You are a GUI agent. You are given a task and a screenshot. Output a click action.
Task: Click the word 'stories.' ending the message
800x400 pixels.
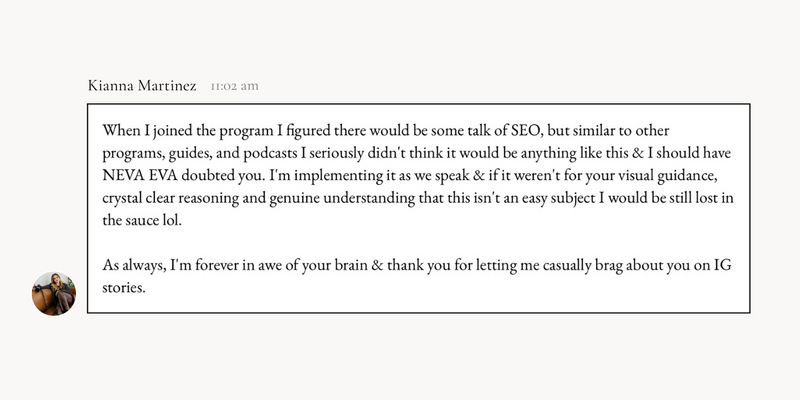pos(124,288)
